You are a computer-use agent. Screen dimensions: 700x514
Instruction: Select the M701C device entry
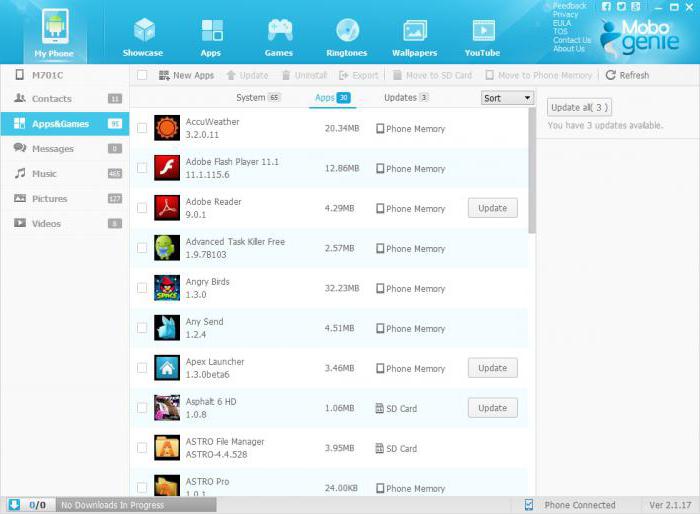(x=65, y=75)
